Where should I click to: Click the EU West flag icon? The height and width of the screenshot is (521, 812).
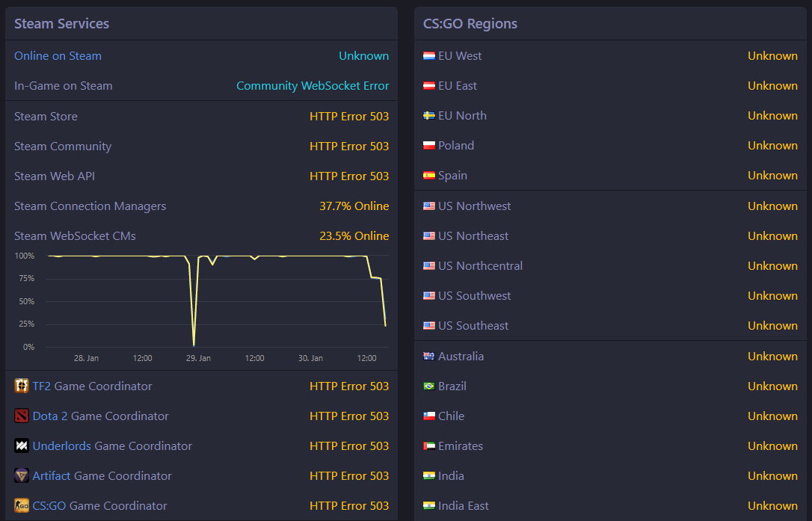428,55
